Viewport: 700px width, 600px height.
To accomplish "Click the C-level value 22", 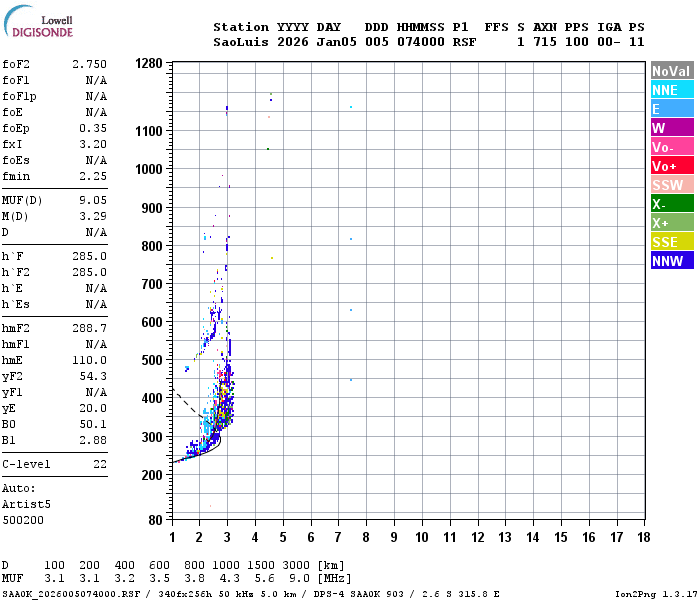I will [100, 464].
